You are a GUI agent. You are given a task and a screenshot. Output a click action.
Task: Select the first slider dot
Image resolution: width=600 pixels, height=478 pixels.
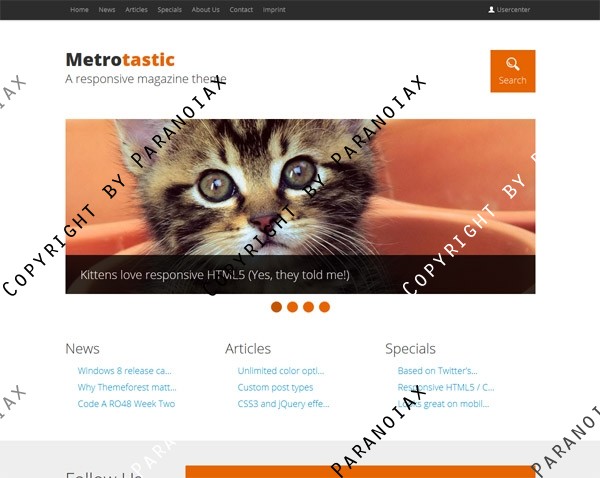click(276, 307)
